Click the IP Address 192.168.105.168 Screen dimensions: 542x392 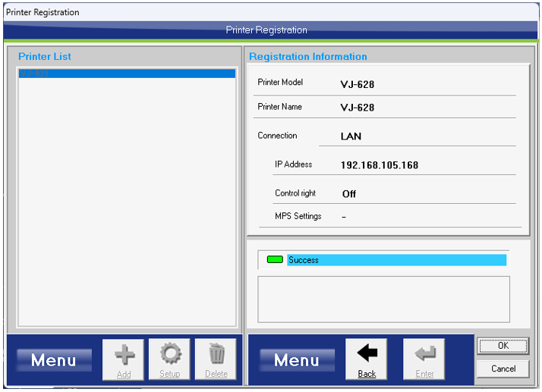pyautogui.click(x=380, y=165)
